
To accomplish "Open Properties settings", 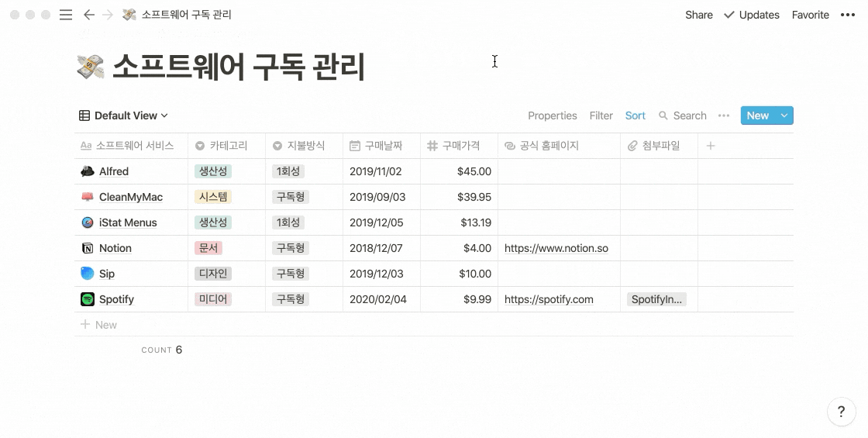I will (552, 116).
